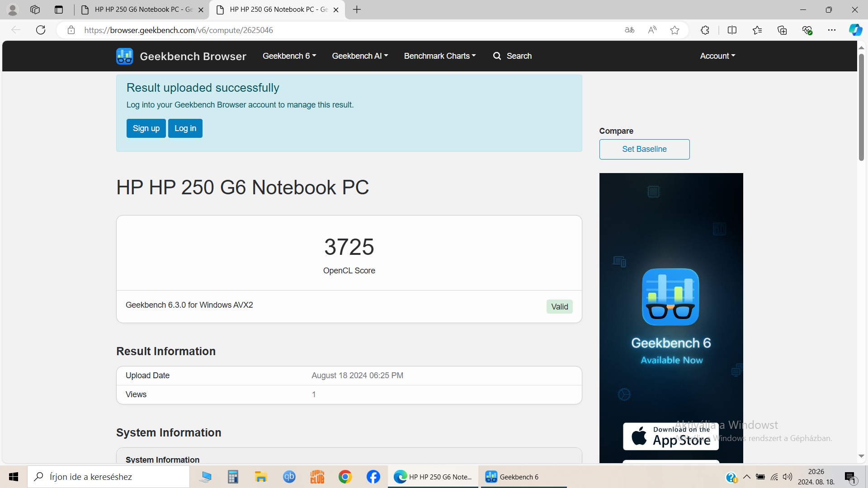Image resolution: width=868 pixels, height=488 pixels.
Task: Refresh the page with reload icon
Action: pyautogui.click(x=41, y=30)
